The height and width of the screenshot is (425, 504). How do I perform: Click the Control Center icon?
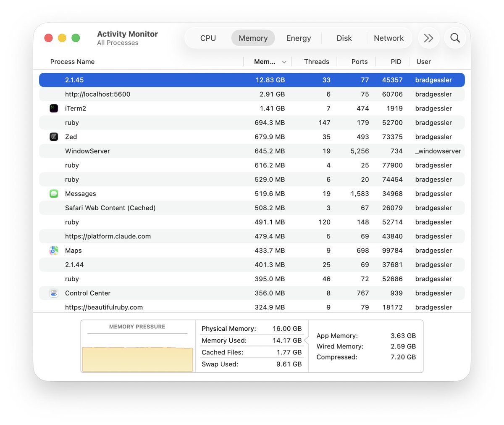(54, 293)
